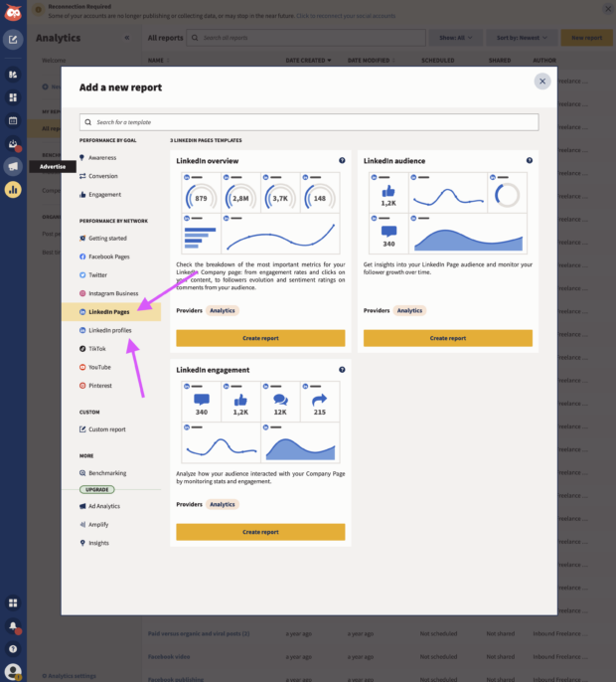Open the Analytics settings link
This screenshot has height=682, width=616.
(69, 676)
